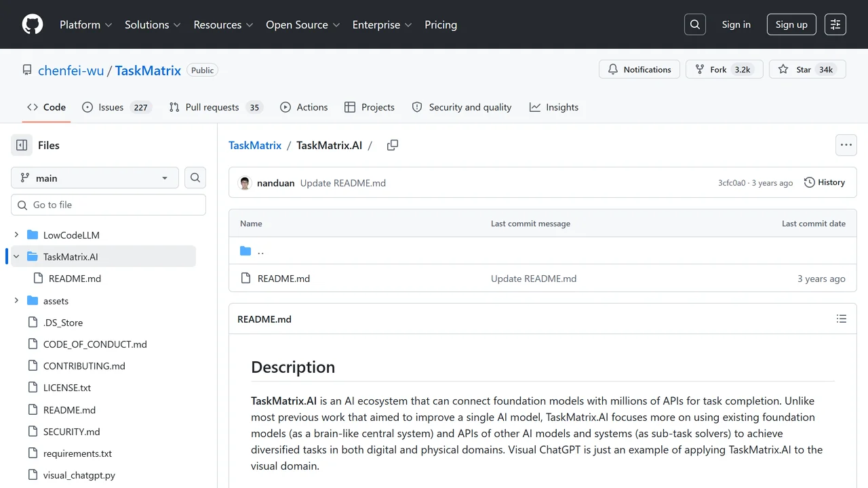Image resolution: width=868 pixels, height=488 pixels.
Task: Expand the assets folder
Action: click(16, 301)
